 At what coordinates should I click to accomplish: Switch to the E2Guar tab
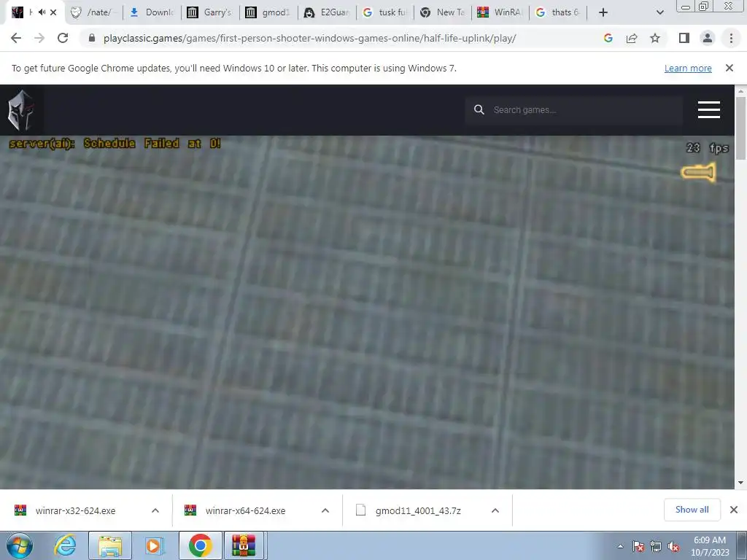point(327,12)
